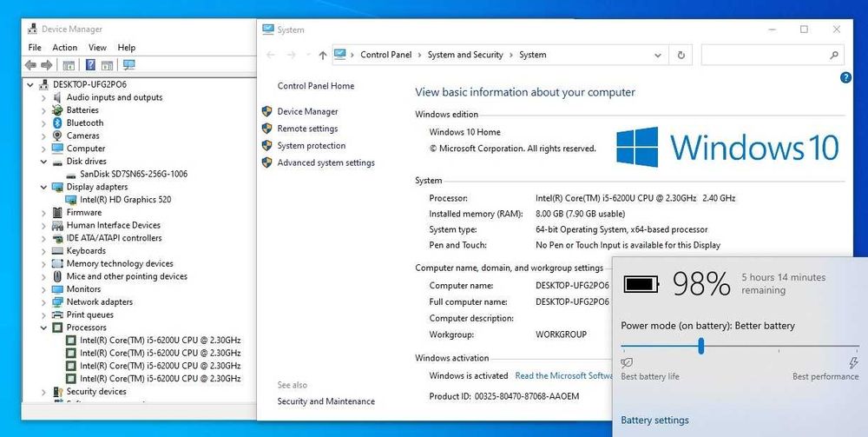The image size is (868, 437).
Task: Click the Network adapters category icon
Action: [57, 301]
